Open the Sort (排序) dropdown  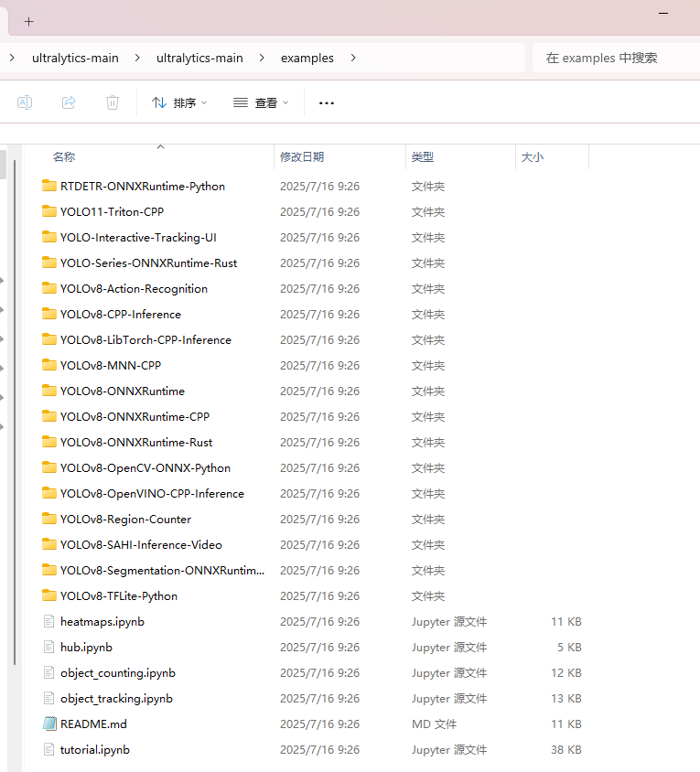pos(179,102)
